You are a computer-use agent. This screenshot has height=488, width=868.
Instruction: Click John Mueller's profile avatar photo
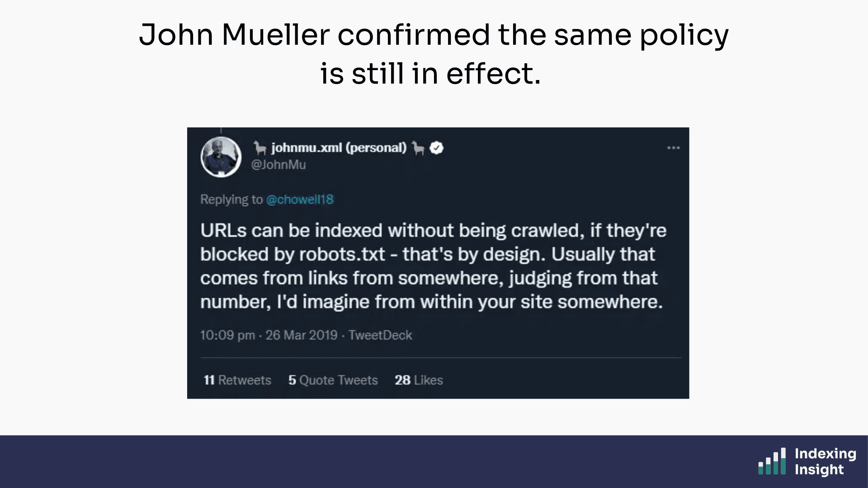point(221,157)
